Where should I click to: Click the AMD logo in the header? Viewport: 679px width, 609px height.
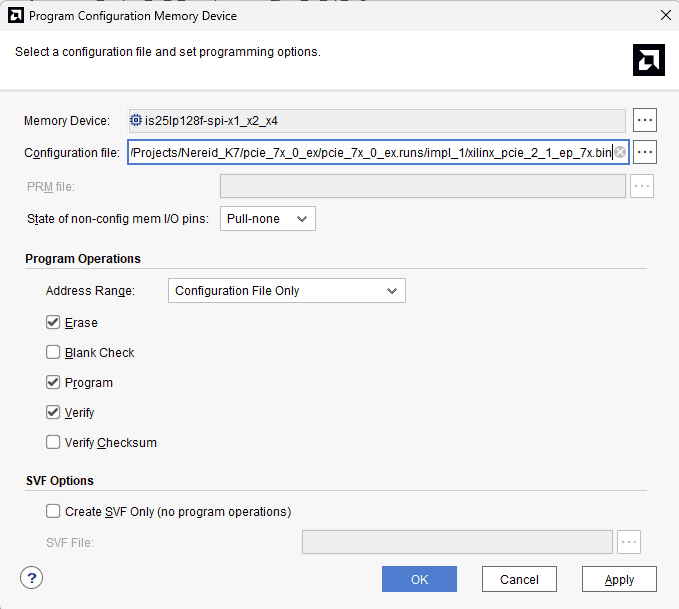648,60
